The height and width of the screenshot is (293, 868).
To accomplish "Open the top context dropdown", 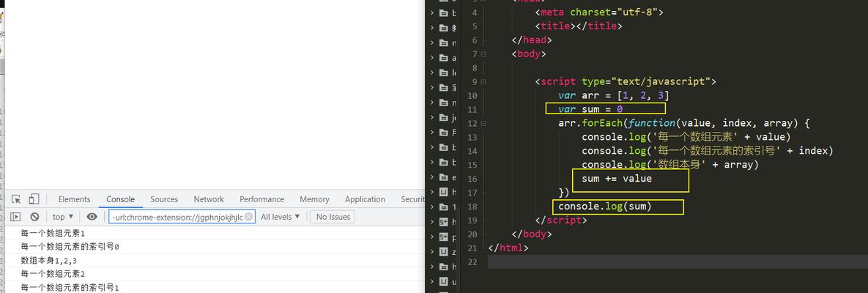I will (63, 217).
